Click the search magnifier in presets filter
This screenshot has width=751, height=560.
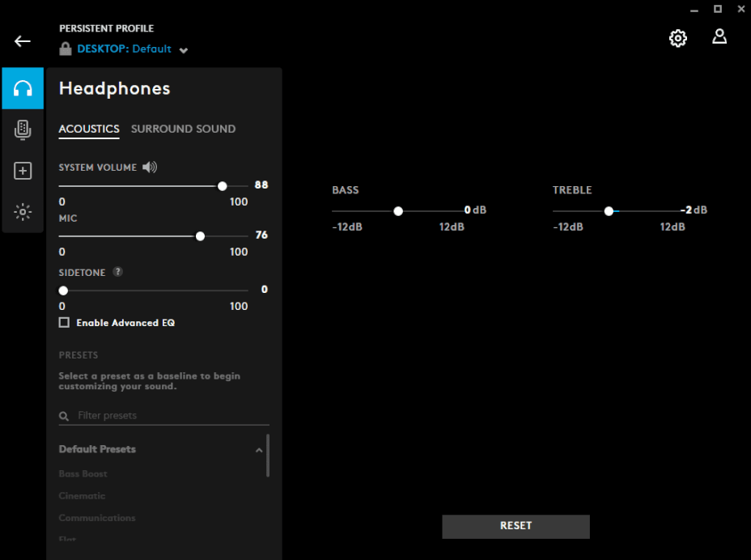pos(64,415)
